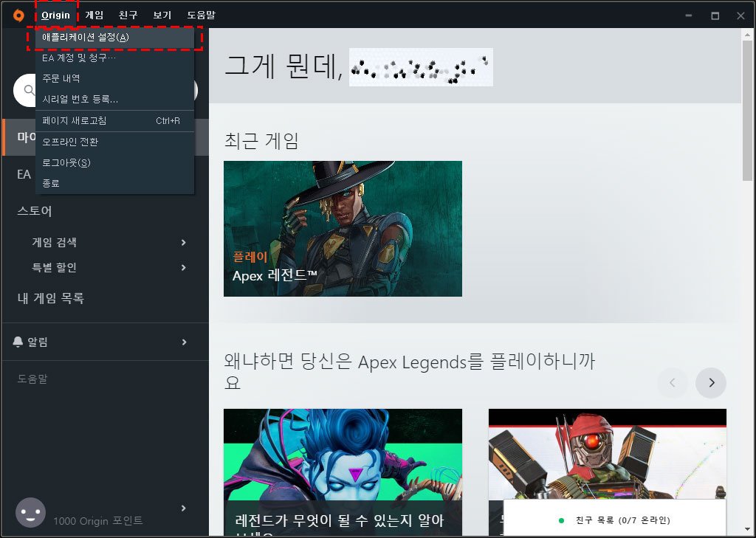The image size is (756, 538).
Task: Open the Origin menu
Action: point(55,15)
